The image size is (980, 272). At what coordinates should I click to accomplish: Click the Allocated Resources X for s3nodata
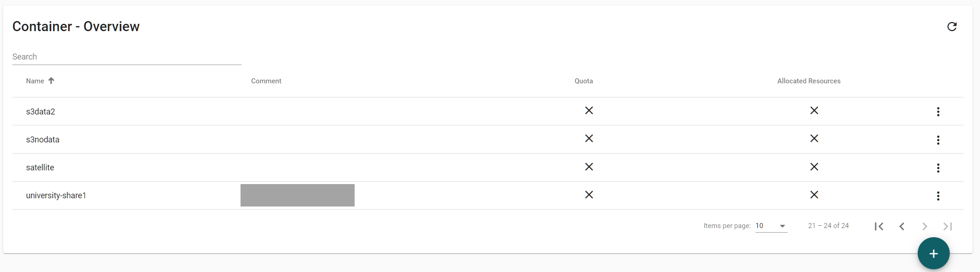point(814,138)
